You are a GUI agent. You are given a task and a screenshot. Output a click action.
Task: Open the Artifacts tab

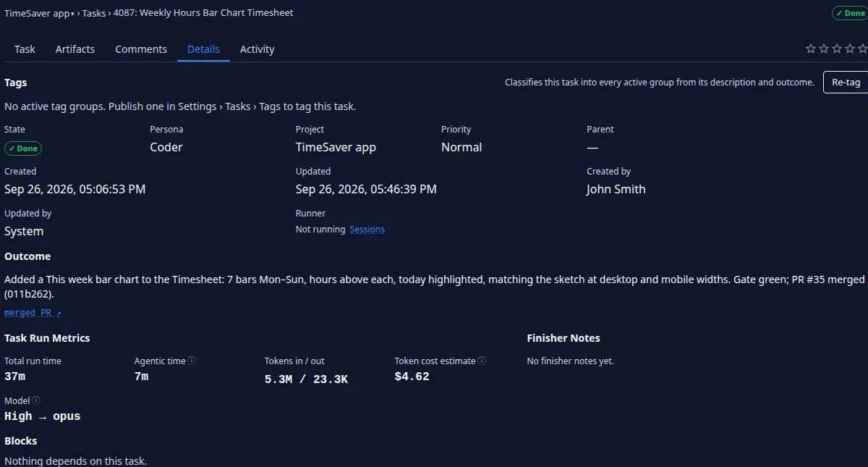click(75, 49)
